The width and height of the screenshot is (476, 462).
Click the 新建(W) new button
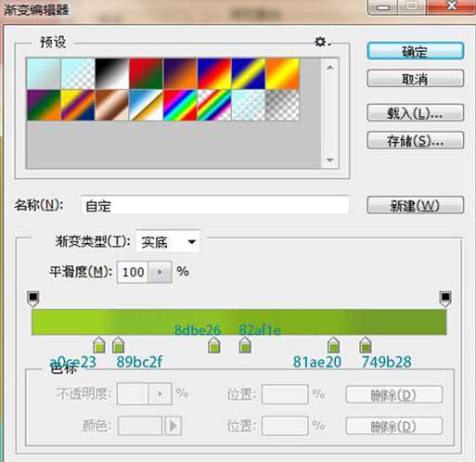pyautogui.click(x=416, y=205)
